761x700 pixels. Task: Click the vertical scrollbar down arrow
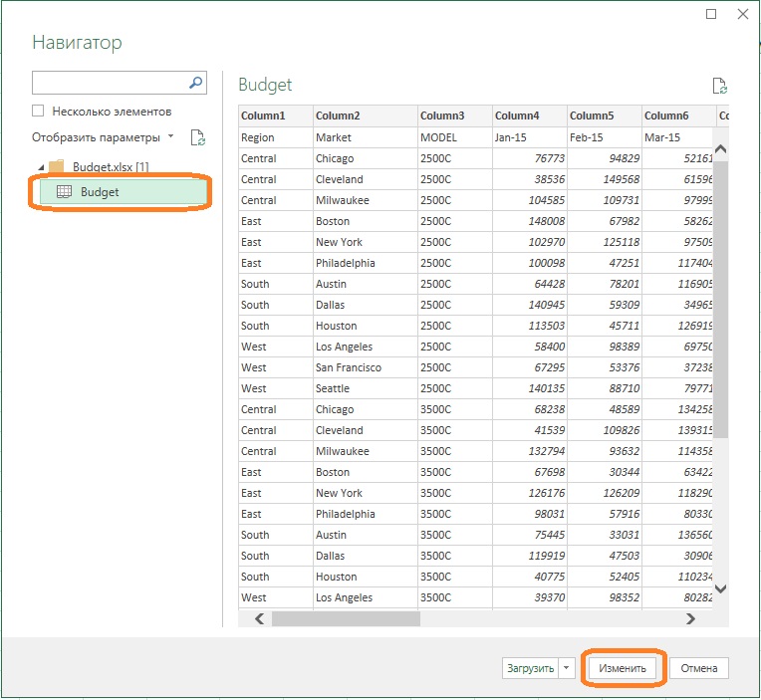[x=721, y=588]
